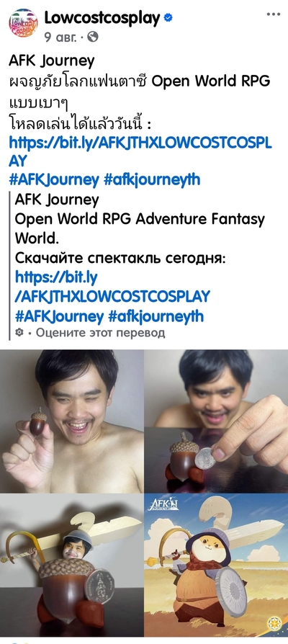This screenshot has width=288, height=644.
Task: Select the #AFKJourney hashtag in the translated text
Action: click(x=59, y=317)
